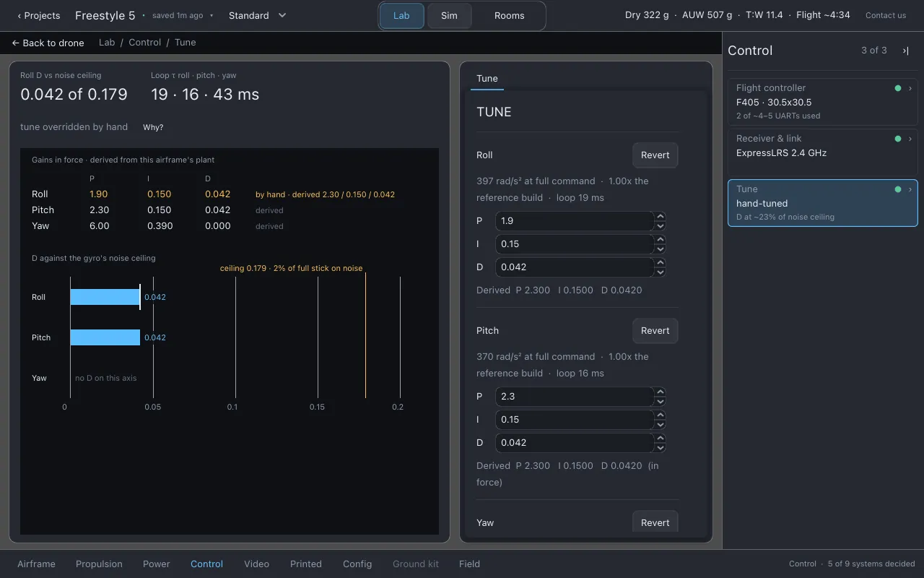
Task: Open the Contact us link
Action: (x=886, y=15)
